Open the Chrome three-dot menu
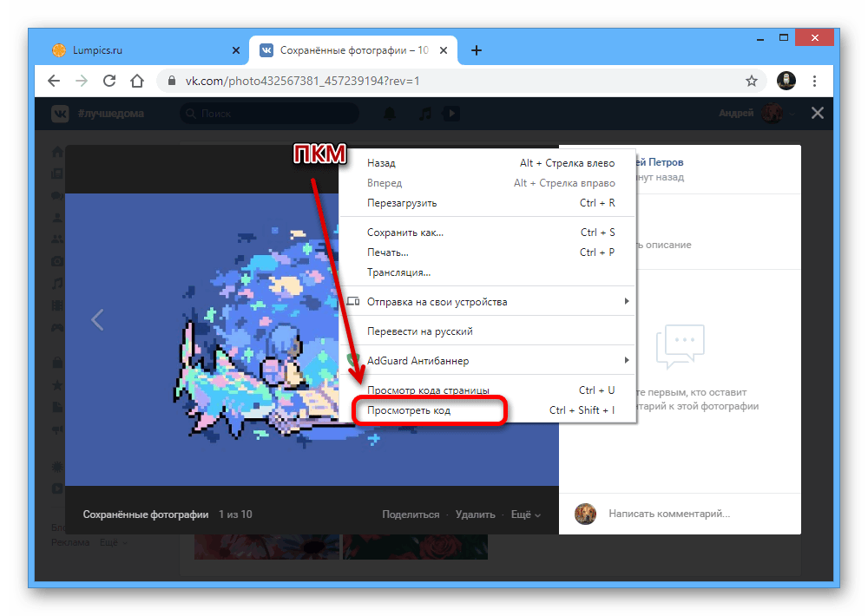The height and width of the screenshot is (616, 868). 814,81
